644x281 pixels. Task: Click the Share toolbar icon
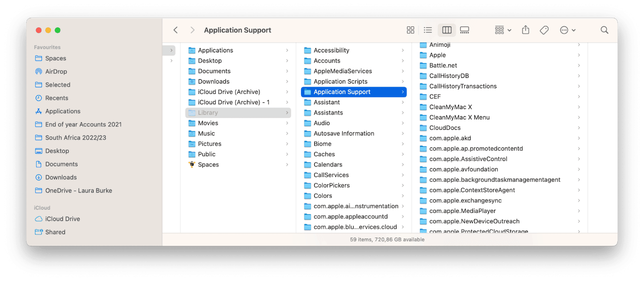click(x=525, y=30)
